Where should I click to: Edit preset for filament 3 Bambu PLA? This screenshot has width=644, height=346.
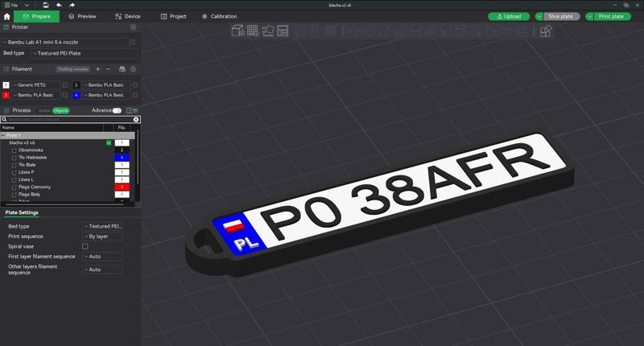65,95
